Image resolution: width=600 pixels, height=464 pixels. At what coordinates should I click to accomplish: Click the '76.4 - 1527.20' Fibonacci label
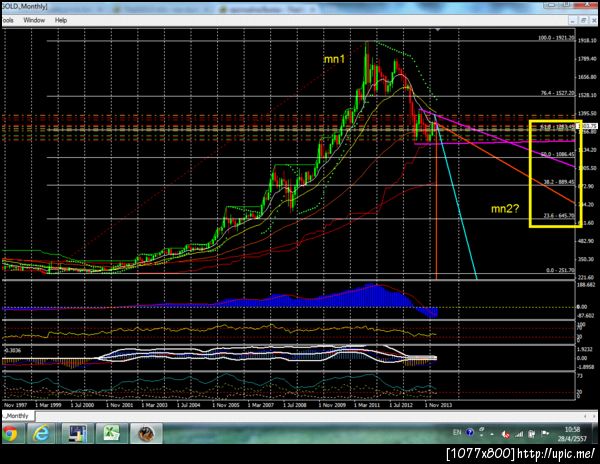point(557,93)
